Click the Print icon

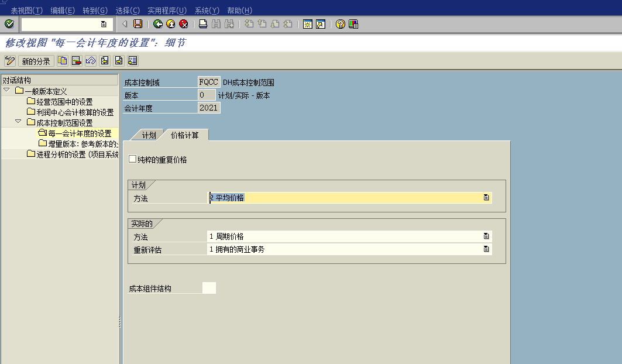click(x=203, y=24)
